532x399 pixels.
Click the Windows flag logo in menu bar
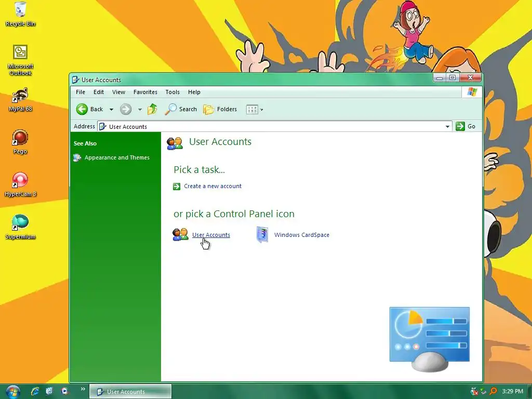pyautogui.click(x=472, y=91)
